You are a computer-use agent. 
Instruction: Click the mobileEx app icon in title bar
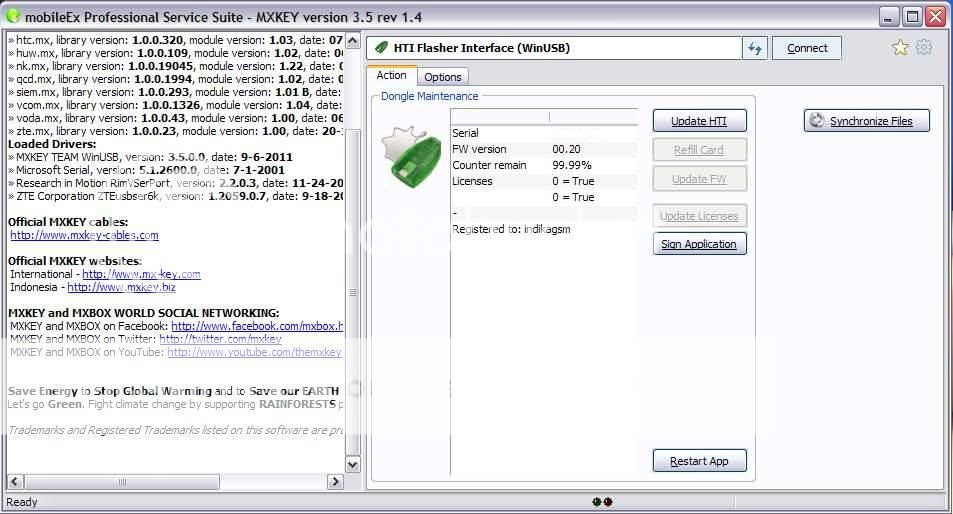[x=13, y=15]
